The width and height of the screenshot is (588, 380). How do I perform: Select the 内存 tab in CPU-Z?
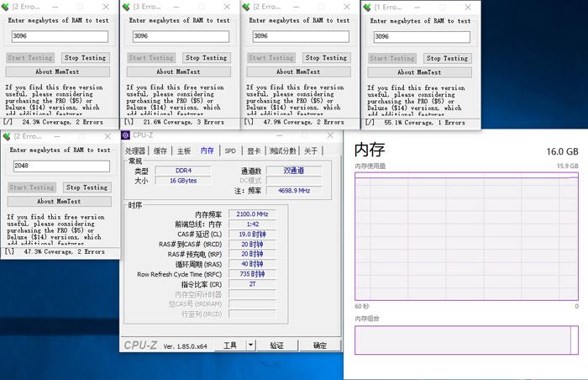click(x=207, y=150)
